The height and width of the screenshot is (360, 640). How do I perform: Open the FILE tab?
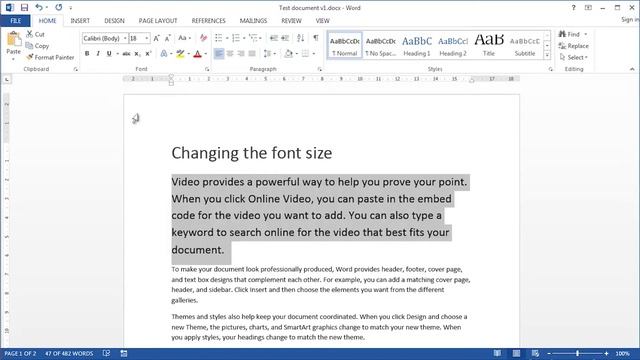pos(16,21)
